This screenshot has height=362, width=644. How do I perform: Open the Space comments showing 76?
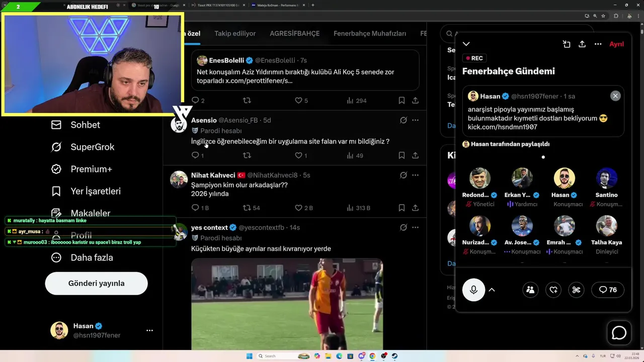tap(608, 290)
